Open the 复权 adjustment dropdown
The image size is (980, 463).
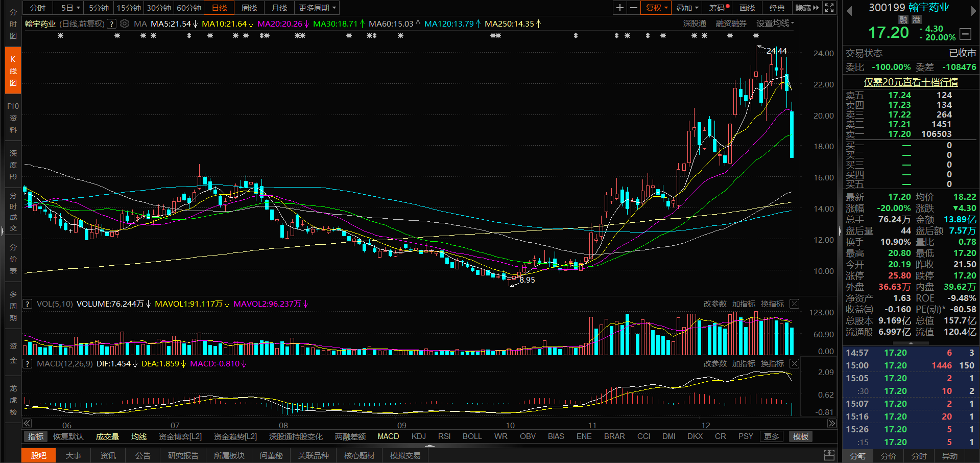657,8
